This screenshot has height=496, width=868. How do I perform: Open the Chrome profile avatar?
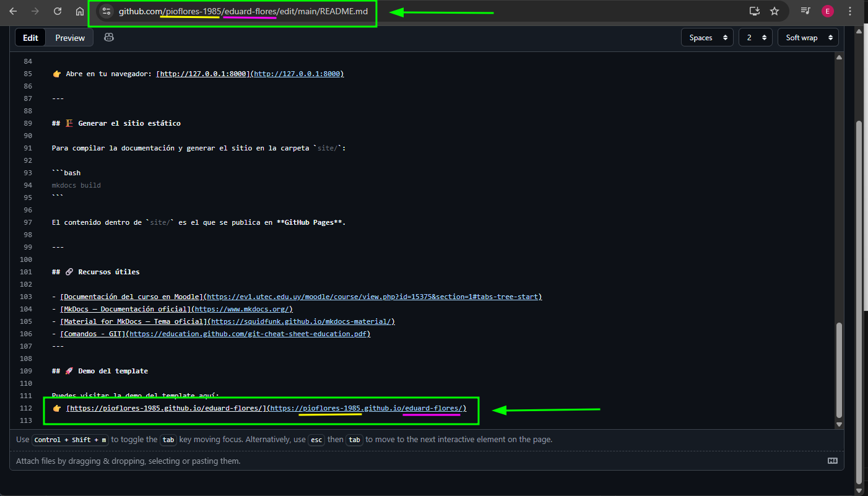827,11
